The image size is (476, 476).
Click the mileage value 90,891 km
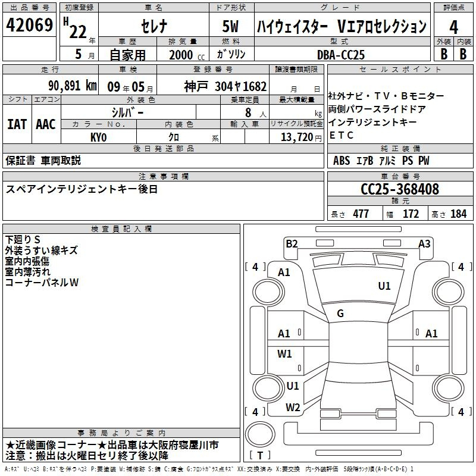[x=73, y=86]
